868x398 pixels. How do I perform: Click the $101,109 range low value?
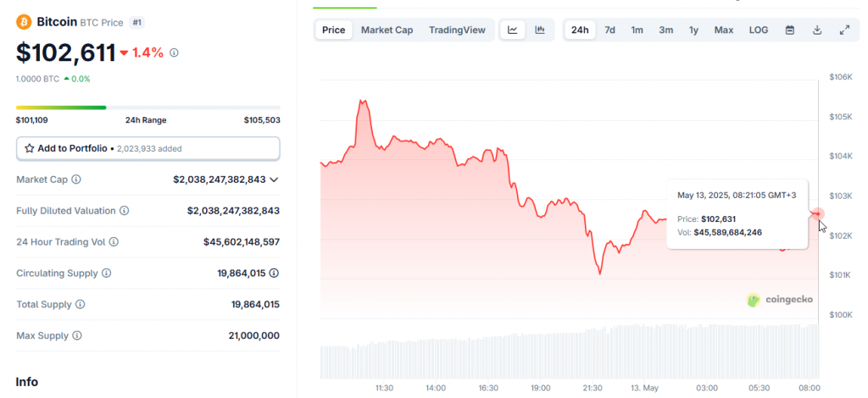point(31,120)
